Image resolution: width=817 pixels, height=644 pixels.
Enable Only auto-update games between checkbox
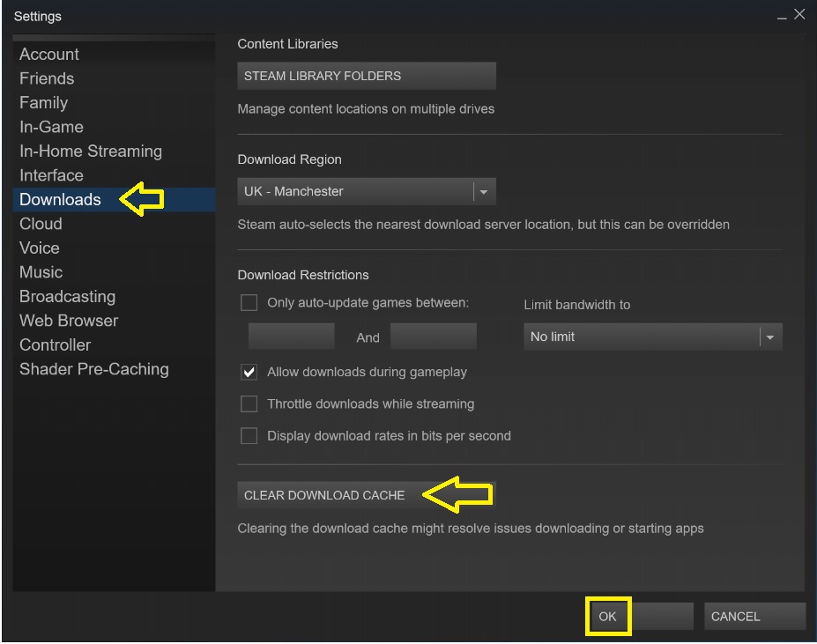(x=249, y=303)
